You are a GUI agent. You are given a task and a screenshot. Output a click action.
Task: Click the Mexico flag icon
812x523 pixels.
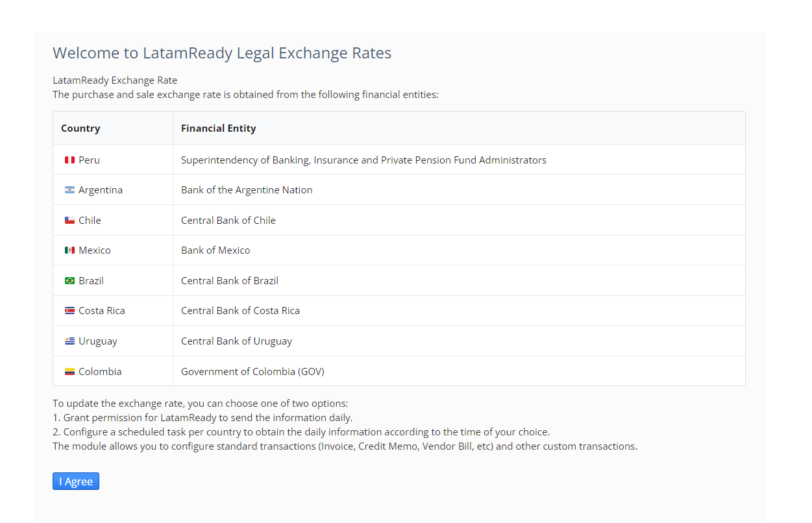(69, 250)
